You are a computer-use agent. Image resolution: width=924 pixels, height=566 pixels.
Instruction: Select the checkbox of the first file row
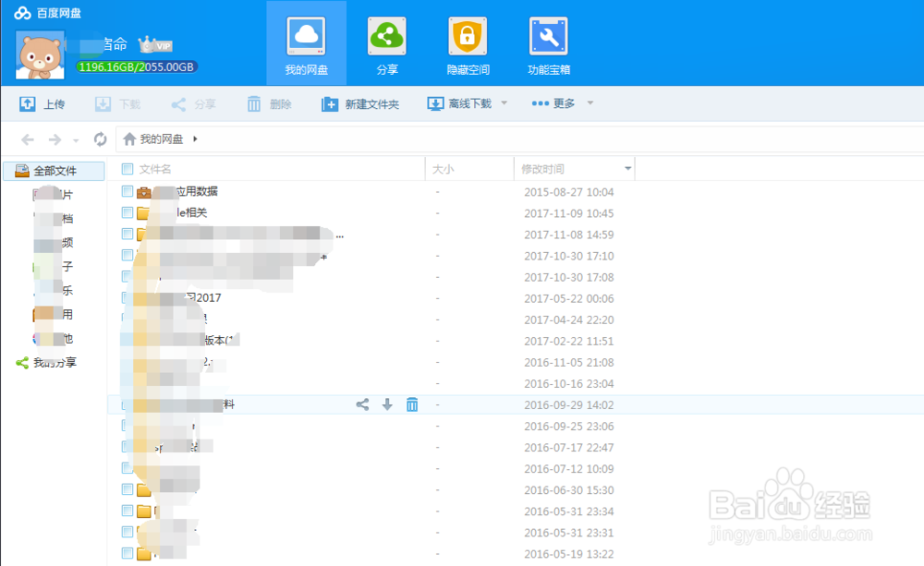click(126, 191)
